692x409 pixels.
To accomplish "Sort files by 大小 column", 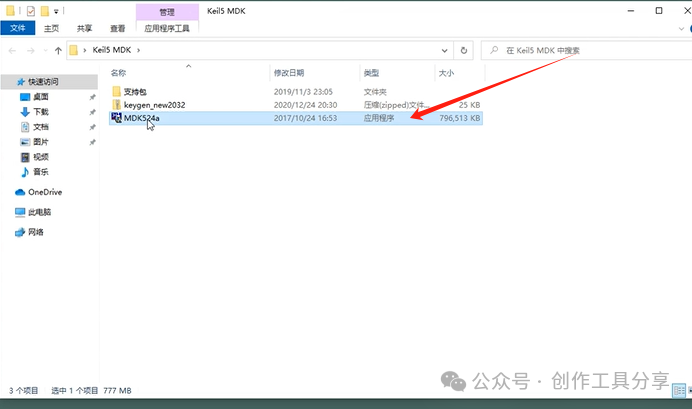I will (x=446, y=73).
